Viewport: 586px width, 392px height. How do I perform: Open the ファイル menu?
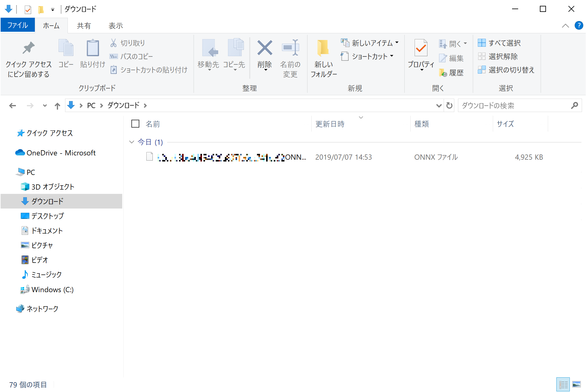click(x=17, y=25)
